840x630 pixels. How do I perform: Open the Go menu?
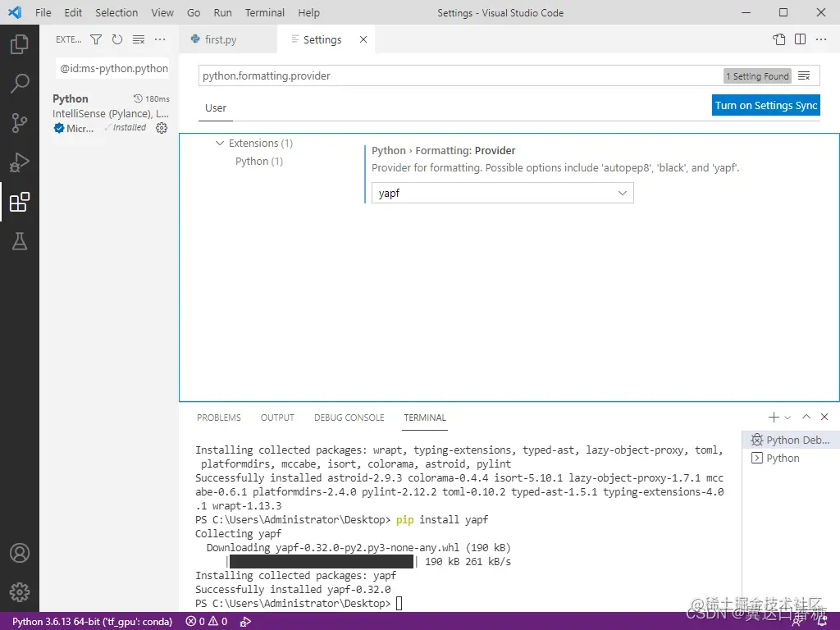point(194,12)
